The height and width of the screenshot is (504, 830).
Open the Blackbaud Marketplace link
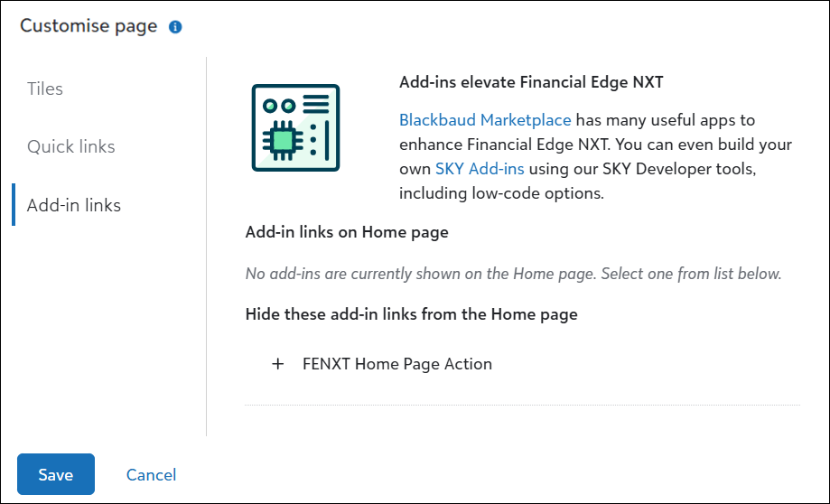pyautogui.click(x=485, y=119)
